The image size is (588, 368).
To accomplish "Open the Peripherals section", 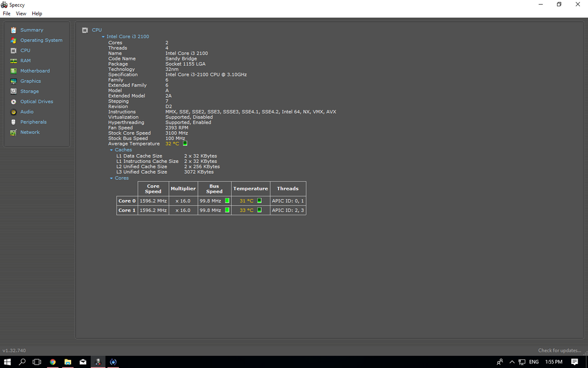I will (x=33, y=122).
